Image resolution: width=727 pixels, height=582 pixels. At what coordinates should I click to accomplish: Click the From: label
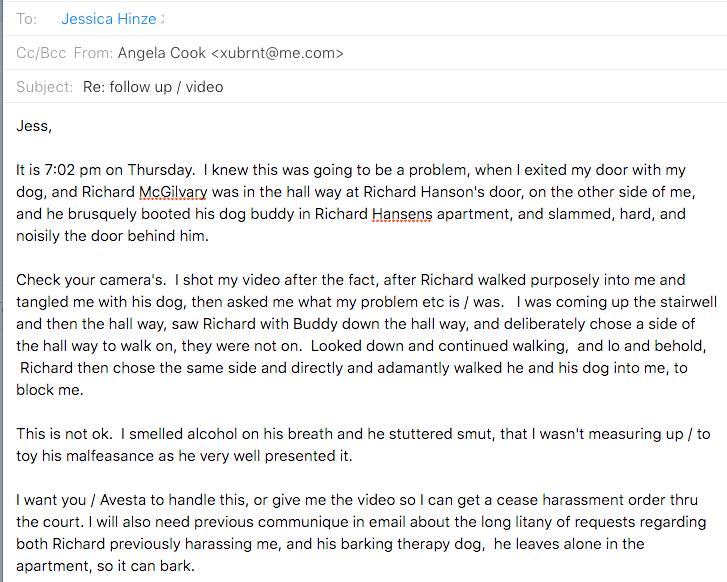[x=93, y=52]
